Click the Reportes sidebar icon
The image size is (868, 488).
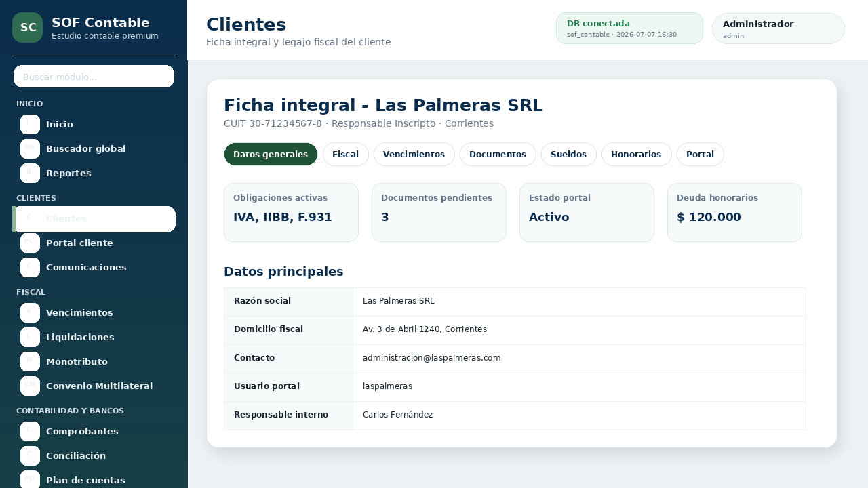tap(30, 174)
